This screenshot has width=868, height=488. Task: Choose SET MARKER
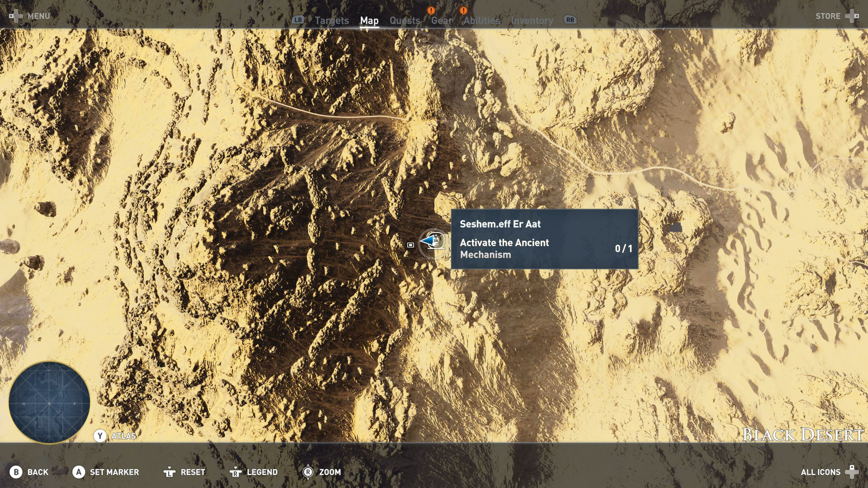pyautogui.click(x=114, y=472)
